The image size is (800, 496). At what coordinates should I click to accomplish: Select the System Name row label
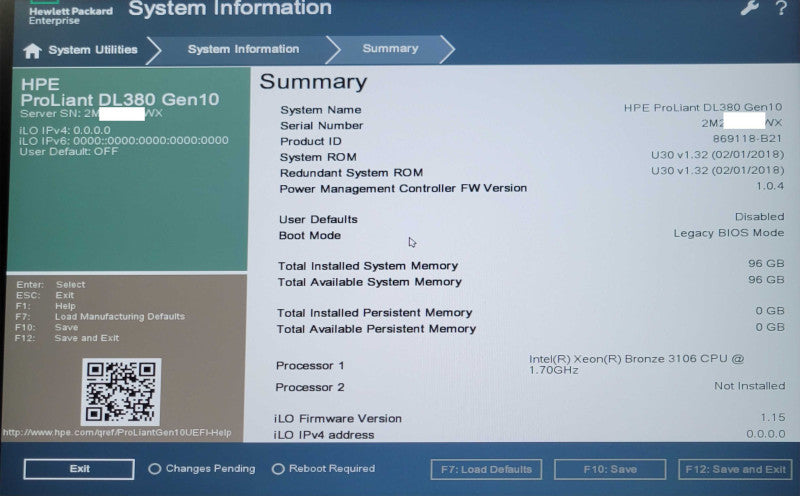(x=320, y=110)
